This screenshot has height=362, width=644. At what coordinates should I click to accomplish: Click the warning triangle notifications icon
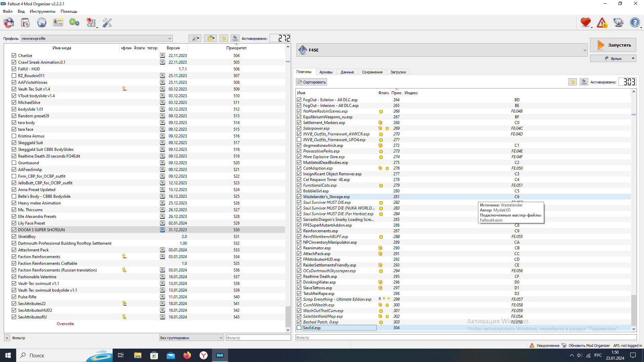tap(602, 23)
